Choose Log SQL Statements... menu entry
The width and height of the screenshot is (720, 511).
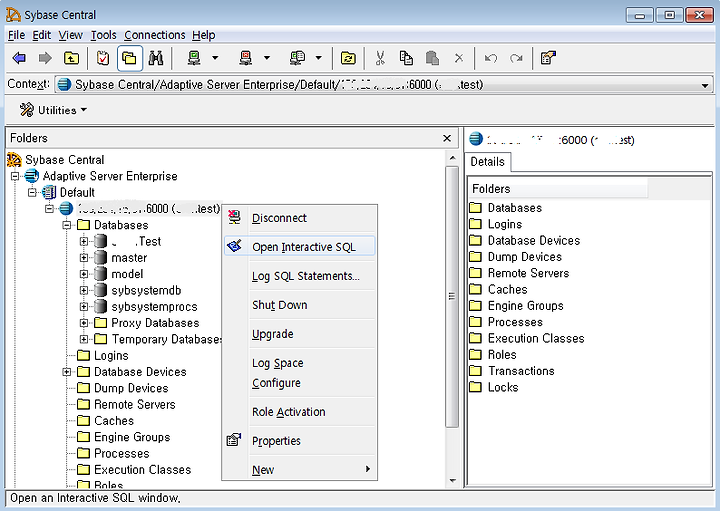pyautogui.click(x=299, y=276)
